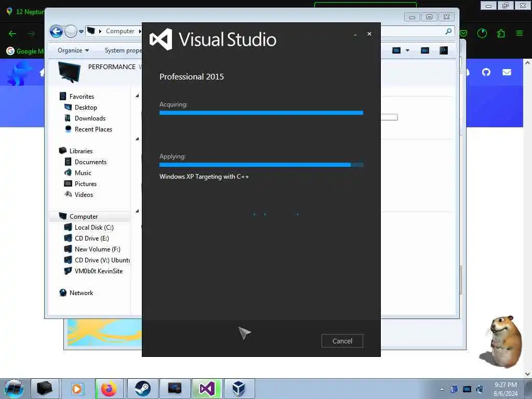The image size is (532, 399).
Task: Click the browser forward arrow
Action: [31, 34]
